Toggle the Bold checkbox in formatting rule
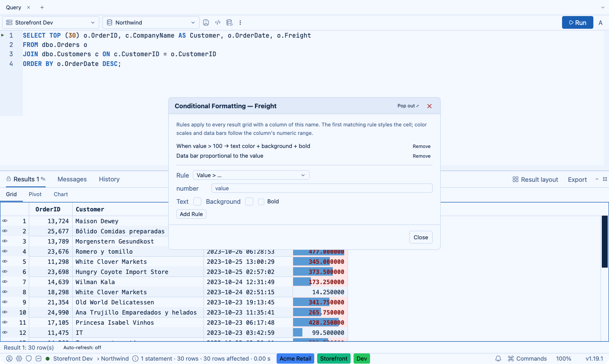Screen dimensions: 609x364 [x=261, y=202]
